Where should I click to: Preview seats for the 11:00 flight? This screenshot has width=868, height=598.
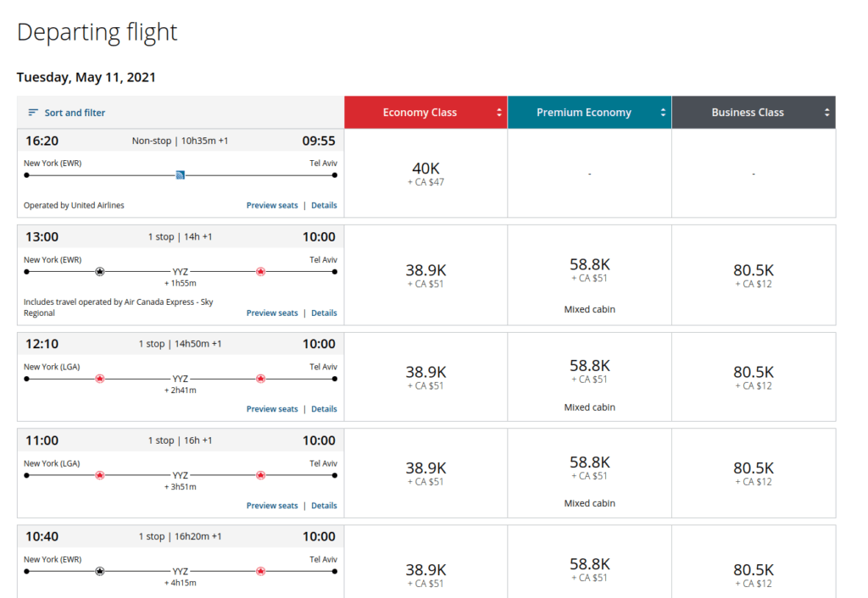pyautogui.click(x=272, y=506)
